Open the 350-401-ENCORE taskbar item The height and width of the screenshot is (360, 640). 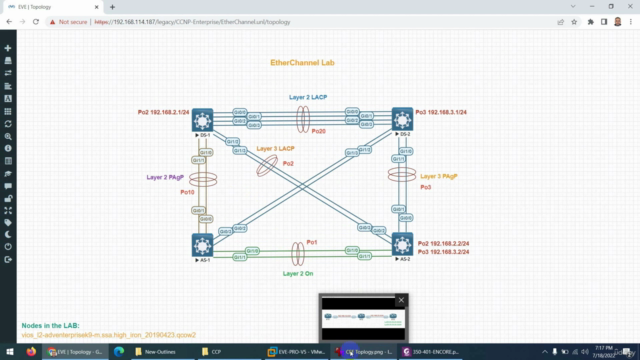431,352
